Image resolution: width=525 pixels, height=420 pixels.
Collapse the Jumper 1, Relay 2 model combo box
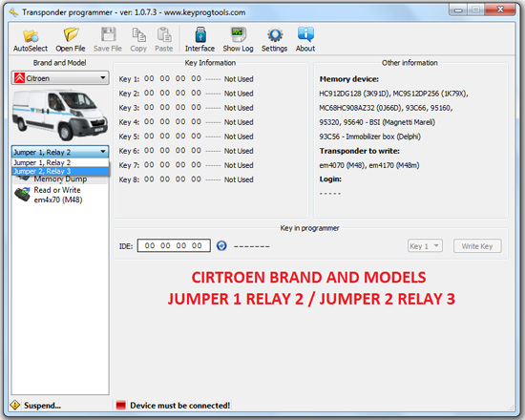[x=60, y=153]
